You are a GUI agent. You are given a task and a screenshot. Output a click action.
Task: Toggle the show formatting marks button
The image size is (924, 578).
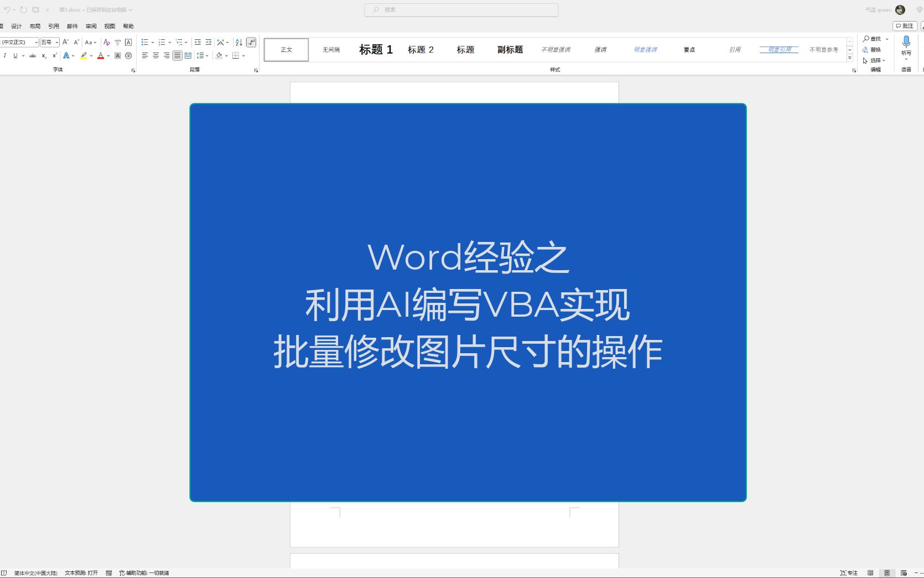[252, 42]
